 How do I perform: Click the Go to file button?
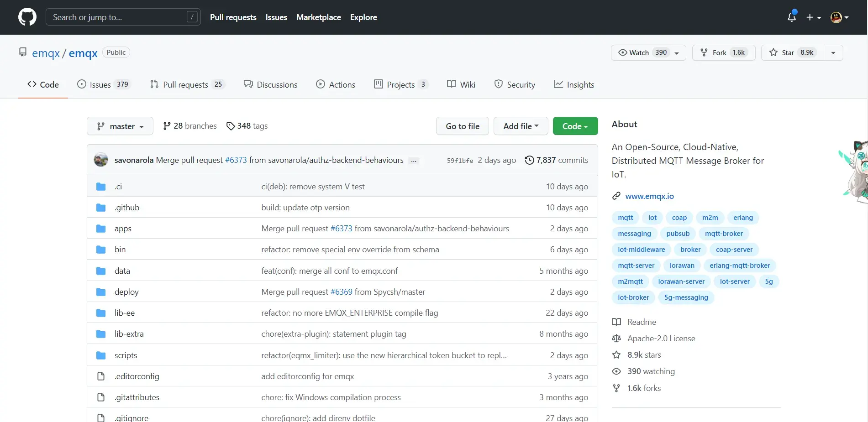[x=462, y=126]
